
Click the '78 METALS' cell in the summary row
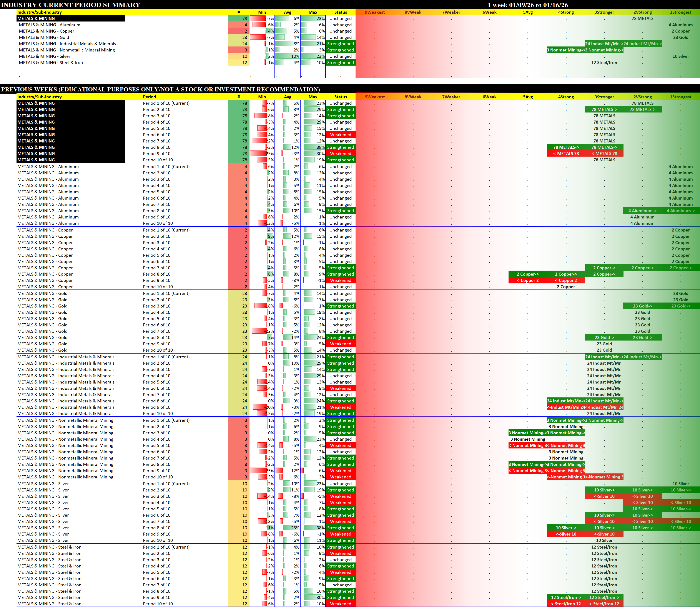(642, 19)
